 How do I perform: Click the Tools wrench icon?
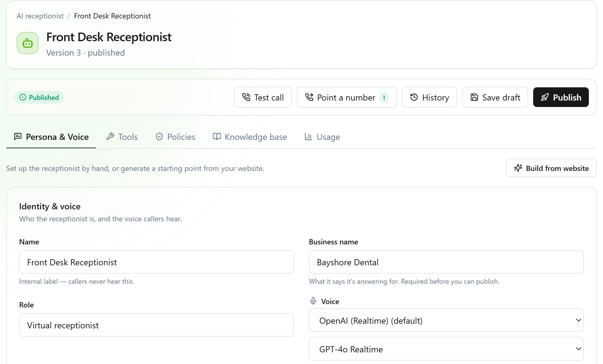110,136
